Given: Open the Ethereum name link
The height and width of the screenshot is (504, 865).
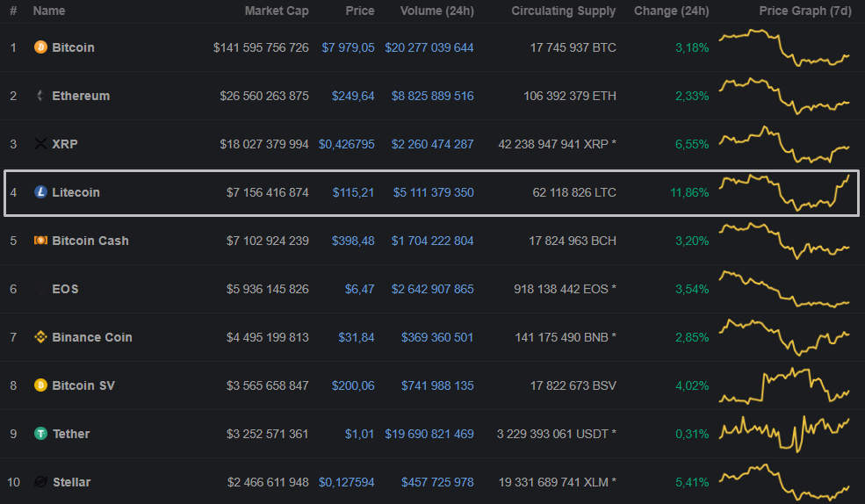Looking at the screenshot, I should 81,96.
